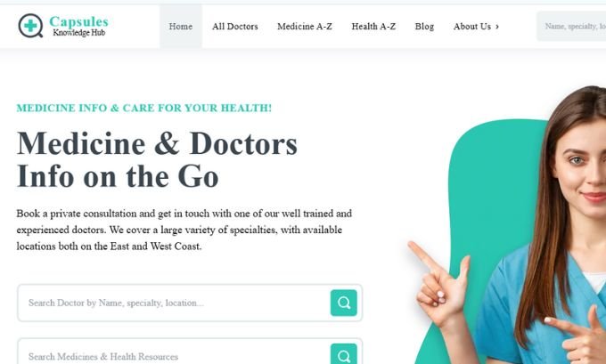
Task: Focus the Search Doctor by Name field
Action: tap(174, 303)
